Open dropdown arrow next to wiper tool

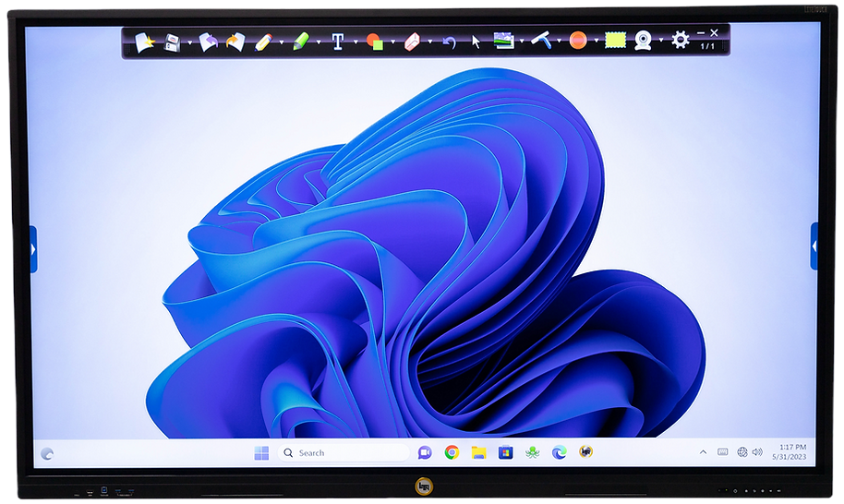point(560,41)
